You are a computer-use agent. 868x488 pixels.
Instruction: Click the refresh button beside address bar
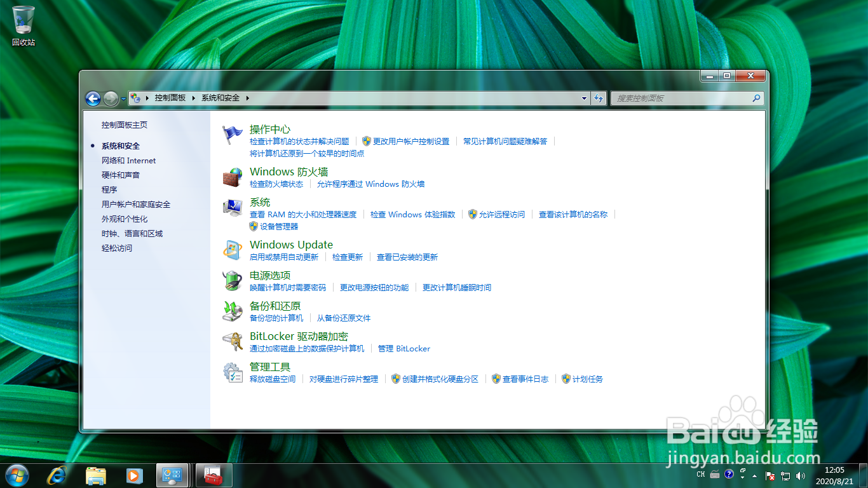pos(598,98)
